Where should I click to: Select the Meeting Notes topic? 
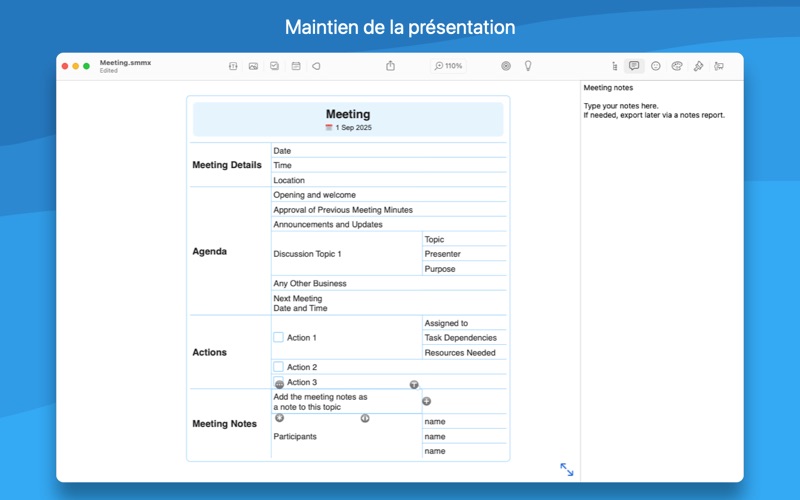224,423
